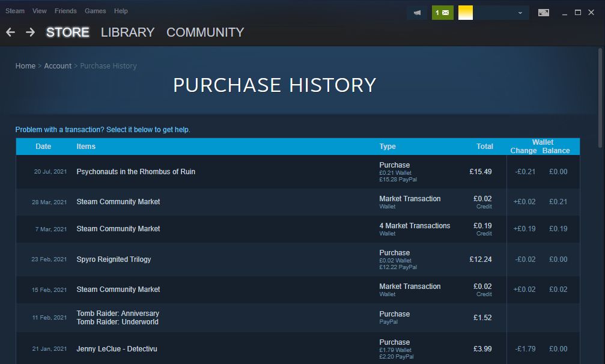
Task: Open the Games menu
Action: pyautogui.click(x=95, y=11)
